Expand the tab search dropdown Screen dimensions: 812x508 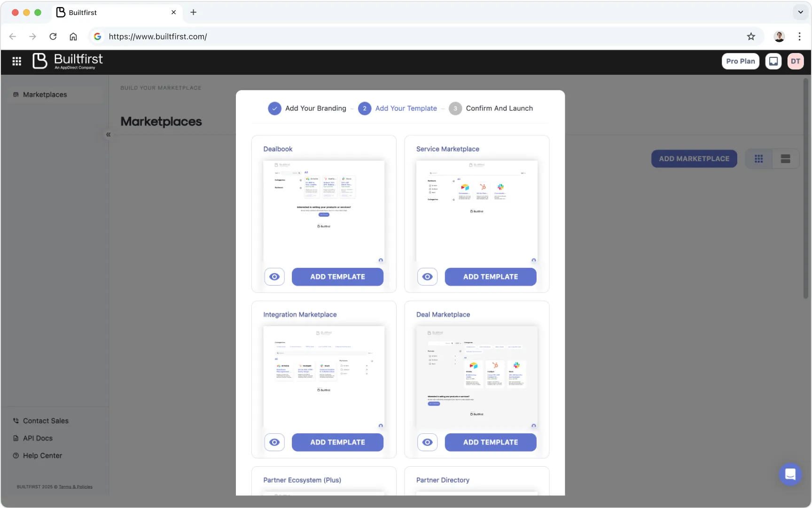coord(800,12)
